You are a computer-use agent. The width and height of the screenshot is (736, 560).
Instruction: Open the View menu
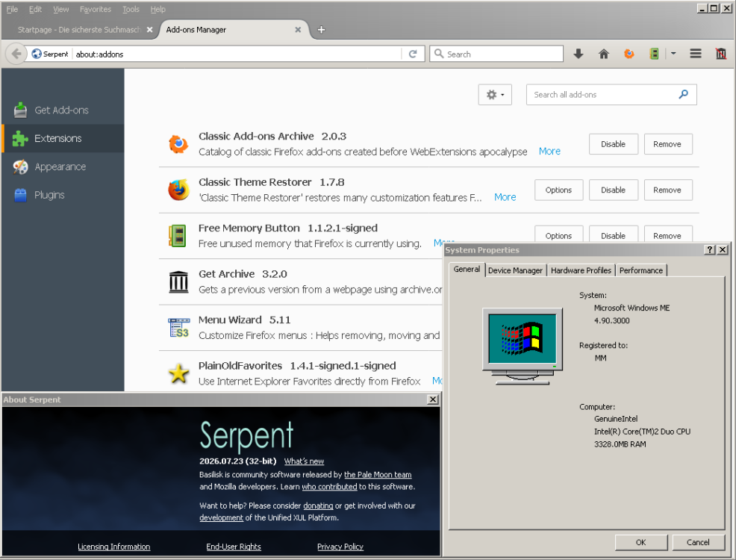60,9
